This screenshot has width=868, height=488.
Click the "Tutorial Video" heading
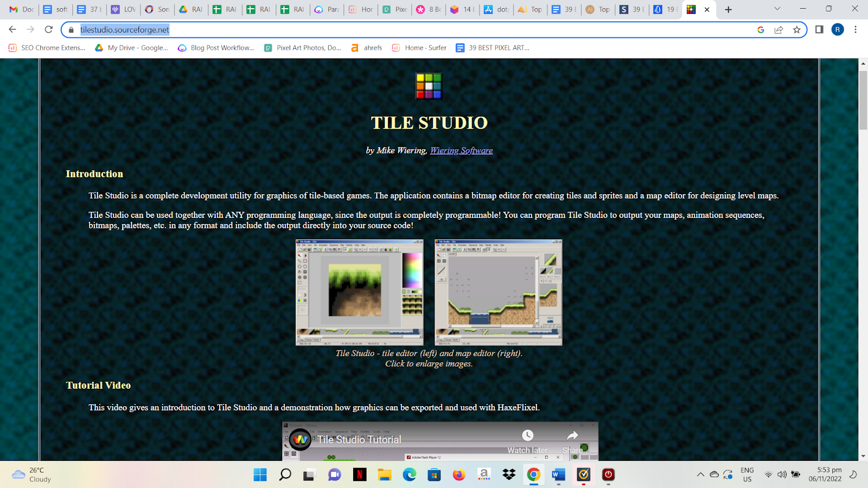(98, 386)
